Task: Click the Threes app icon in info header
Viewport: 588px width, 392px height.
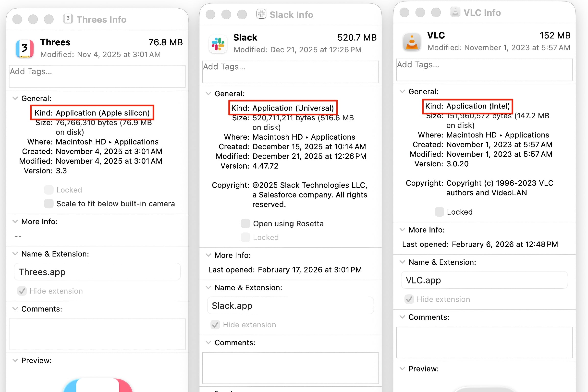Action: [x=24, y=49]
